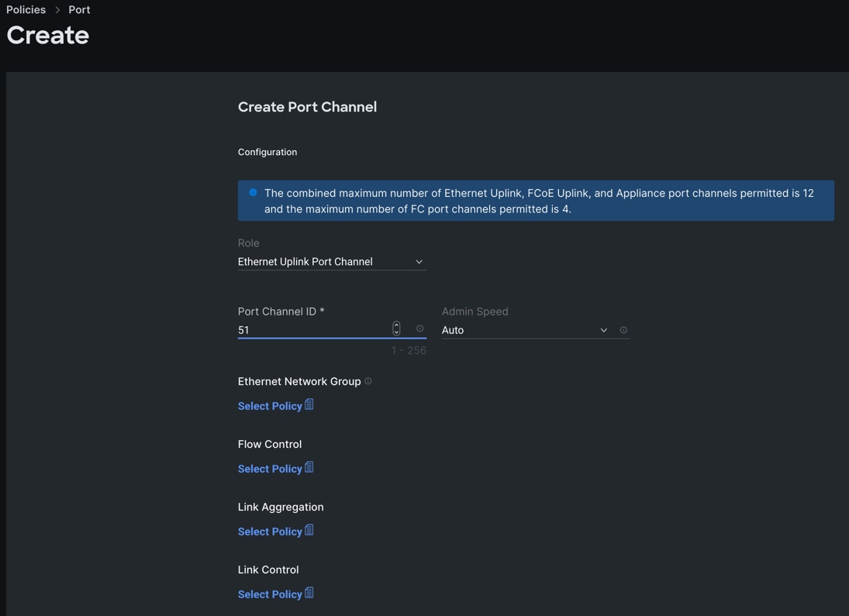Viewport: 849px width, 616px height.
Task: Choose Select Policy under Link Control
Action: click(270, 594)
